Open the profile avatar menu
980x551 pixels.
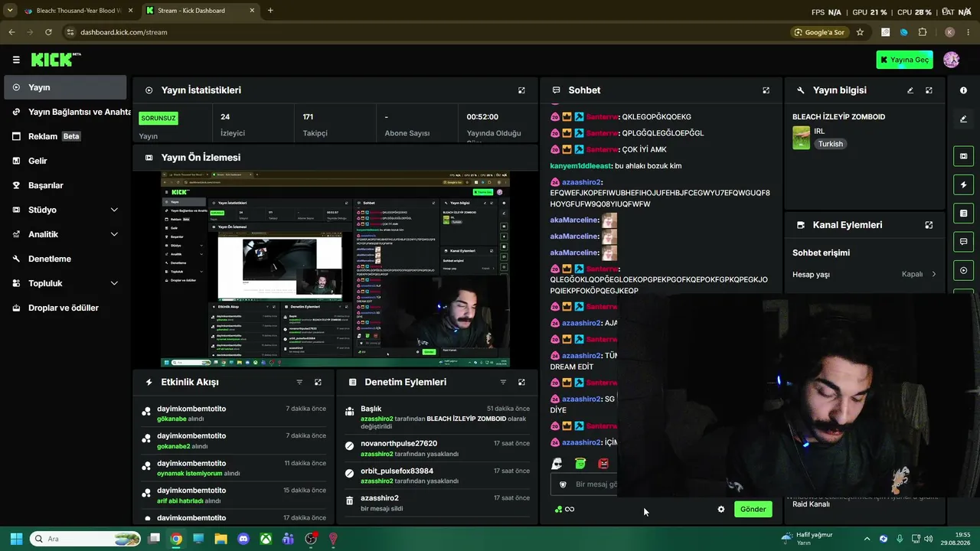point(951,60)
